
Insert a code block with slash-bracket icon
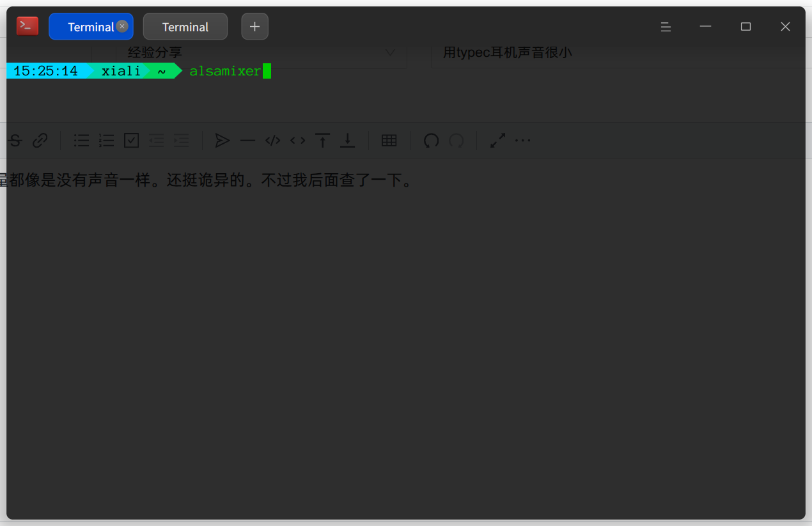(x=272, y=141)
